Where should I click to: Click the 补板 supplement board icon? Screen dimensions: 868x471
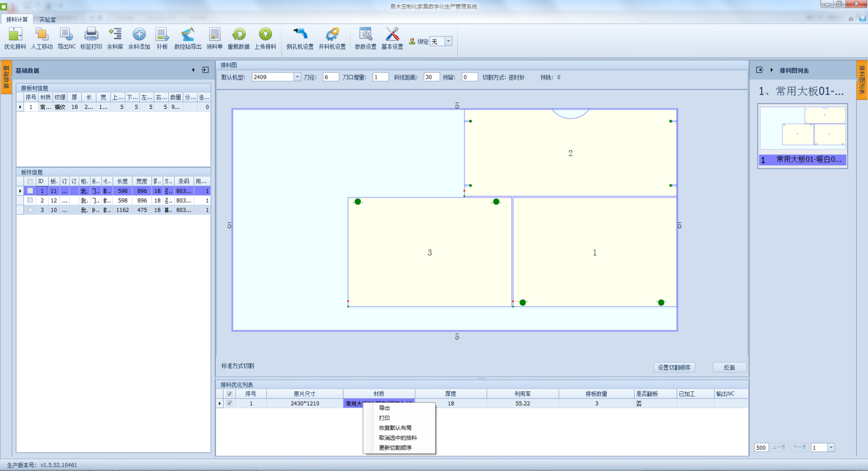[162, 39]
